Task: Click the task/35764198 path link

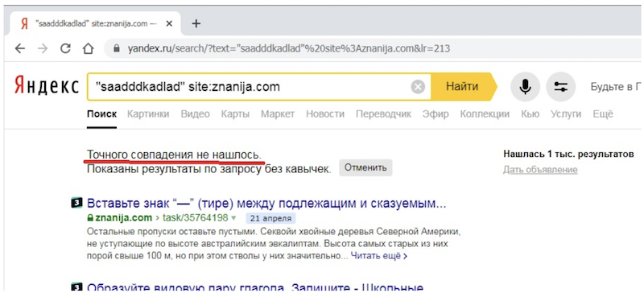Action: pyautogui.click(x=196, y=218)
